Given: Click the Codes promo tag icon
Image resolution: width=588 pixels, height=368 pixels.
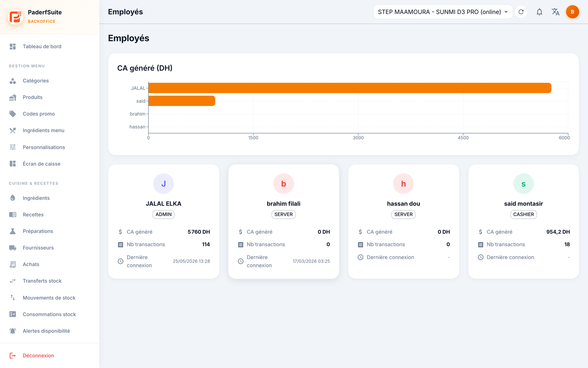Looking at the screenshot, I should [x=13, y=114].
